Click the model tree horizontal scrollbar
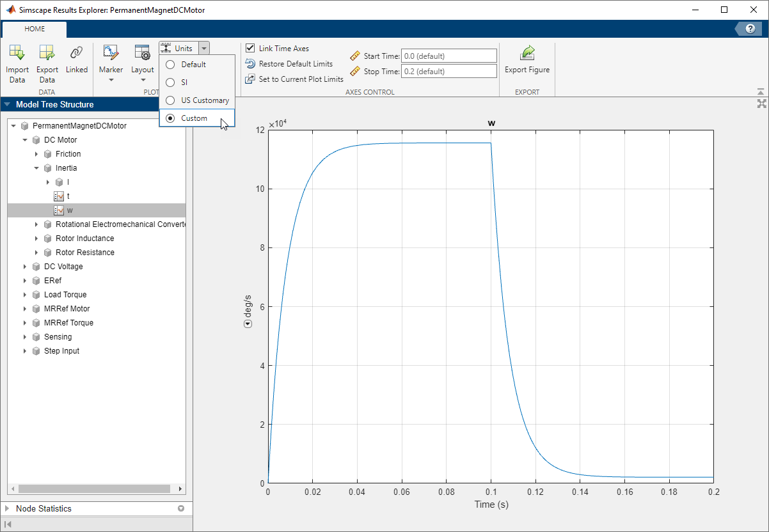This screenshot has height=532, width=769. coord(93,489)
